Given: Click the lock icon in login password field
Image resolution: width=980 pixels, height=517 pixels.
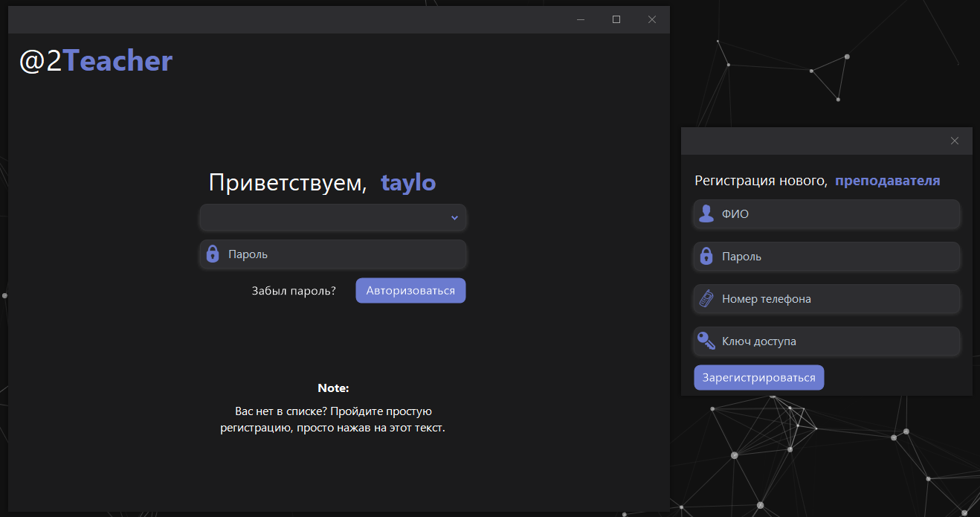Looking at the screenshot, I should 213,254.
